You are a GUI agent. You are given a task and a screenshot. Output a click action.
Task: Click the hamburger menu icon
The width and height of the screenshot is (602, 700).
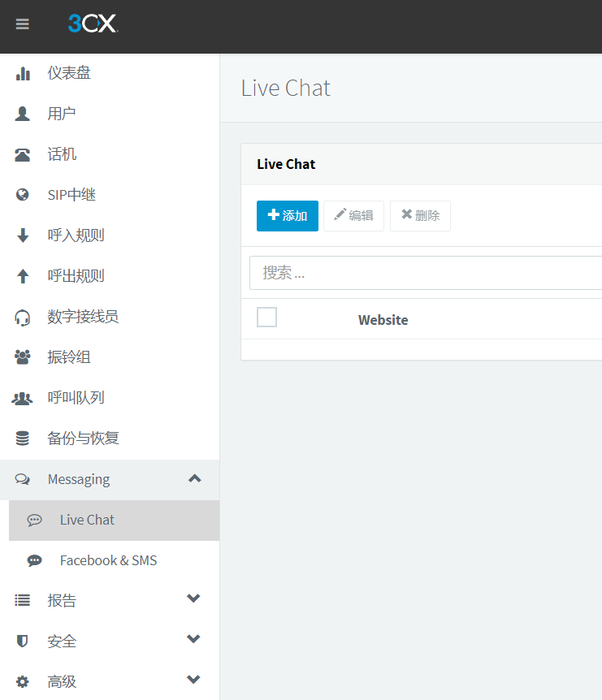click(22, 24)
